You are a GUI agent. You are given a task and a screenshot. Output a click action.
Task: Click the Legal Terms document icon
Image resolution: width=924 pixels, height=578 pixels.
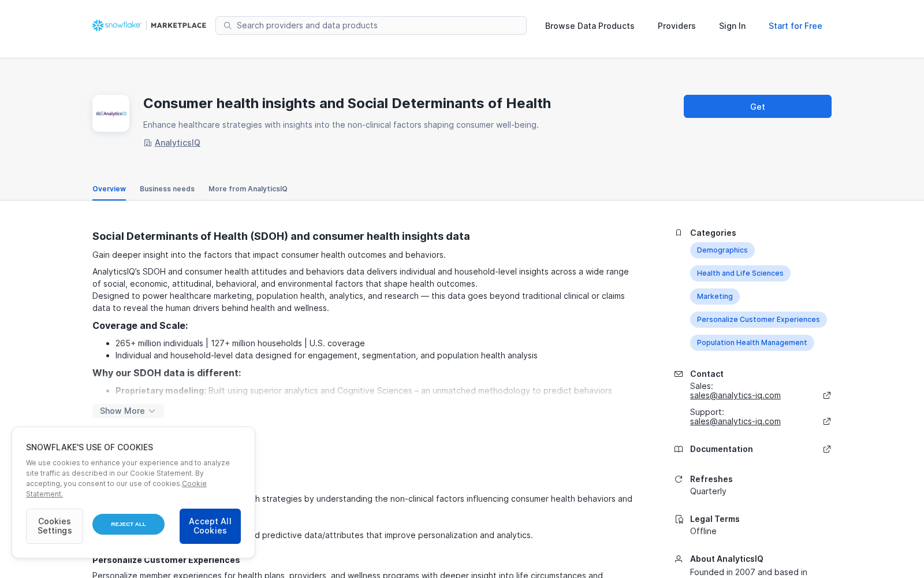point(679,519)
